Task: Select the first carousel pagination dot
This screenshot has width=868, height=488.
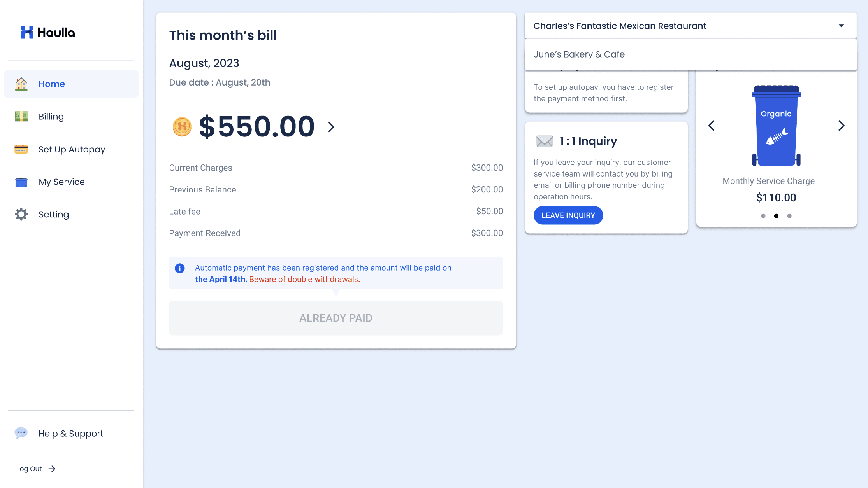Action: [x=763, y=216]
